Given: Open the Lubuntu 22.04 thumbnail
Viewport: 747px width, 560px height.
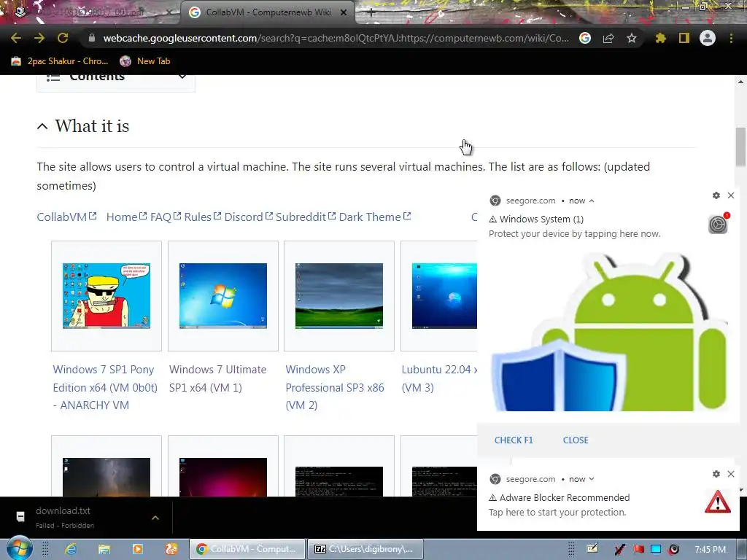Looking at the screenshot, I should (444, 296).
